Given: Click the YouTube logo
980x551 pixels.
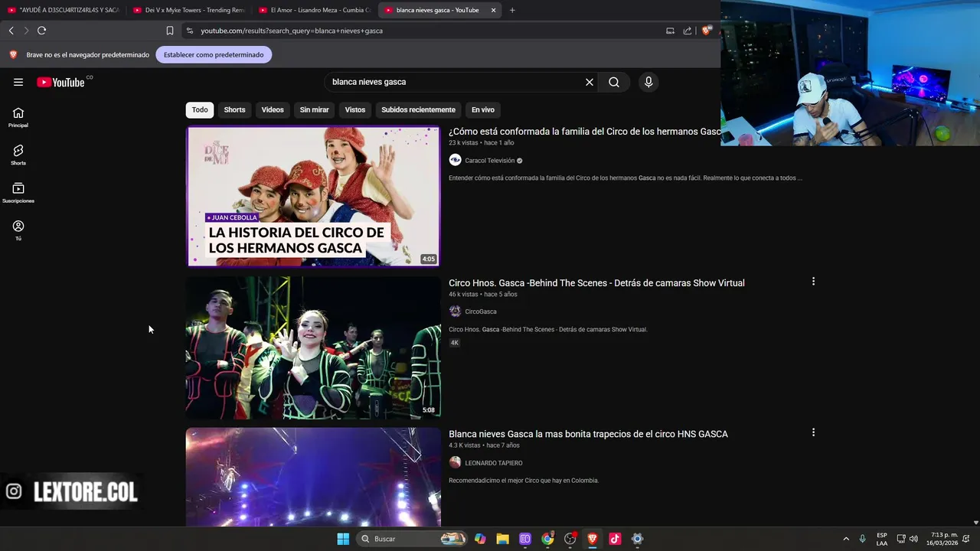Looking at the screenshot, I should point(60,82).
